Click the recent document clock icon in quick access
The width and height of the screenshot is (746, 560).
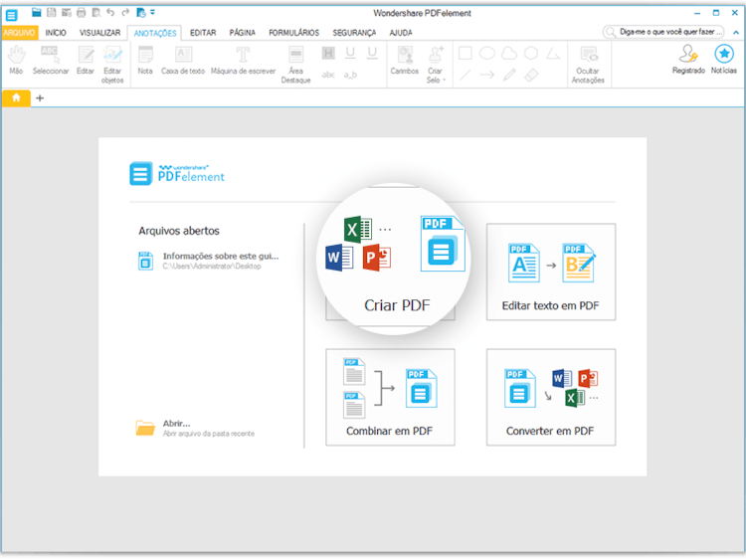pos(141,12)
